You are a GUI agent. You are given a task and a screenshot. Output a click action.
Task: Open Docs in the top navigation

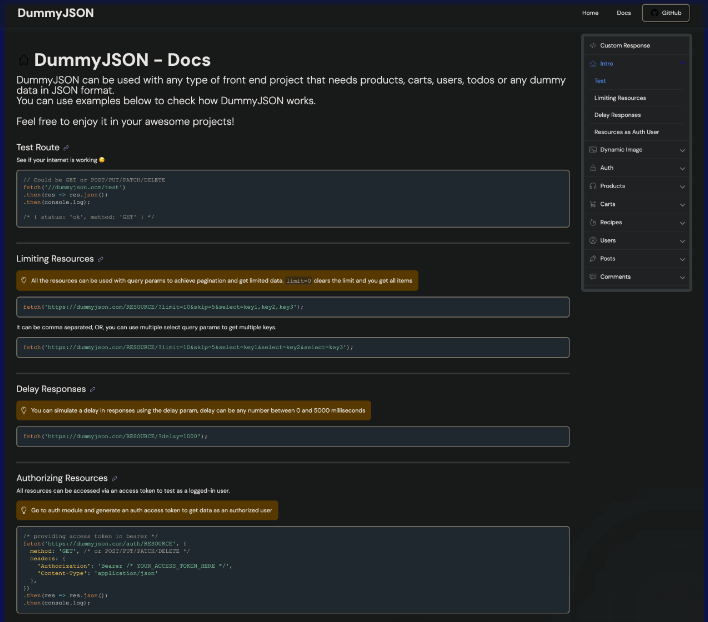pos(624,13)
